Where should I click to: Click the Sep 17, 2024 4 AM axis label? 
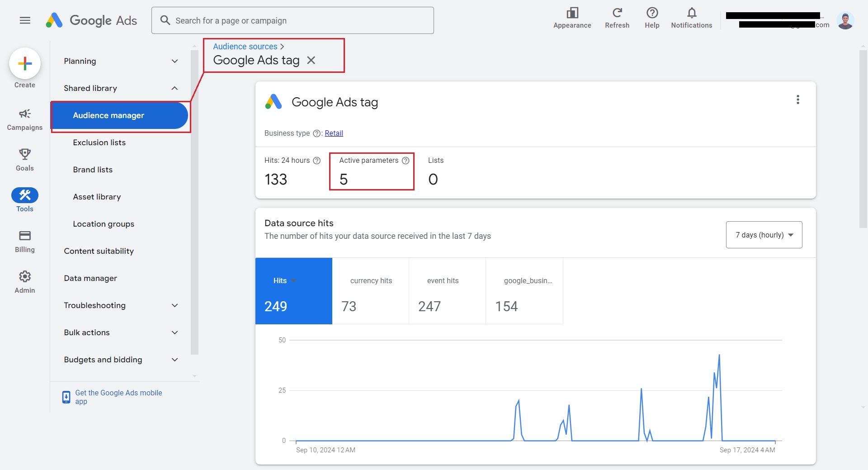pyautogui.click(x=747, y=450)
